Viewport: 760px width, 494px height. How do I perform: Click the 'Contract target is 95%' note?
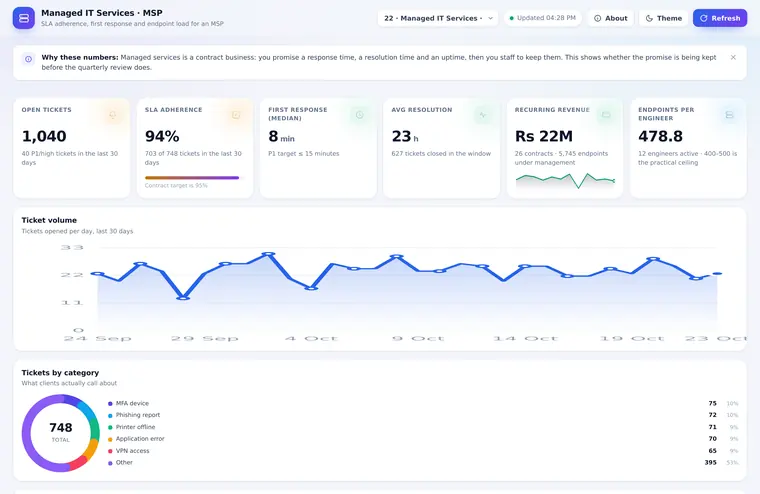point(176,186)
